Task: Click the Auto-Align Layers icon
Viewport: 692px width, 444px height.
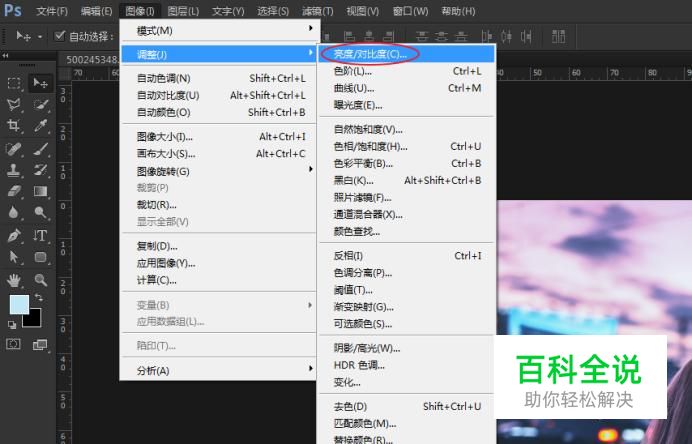Action: click(559, 36)
